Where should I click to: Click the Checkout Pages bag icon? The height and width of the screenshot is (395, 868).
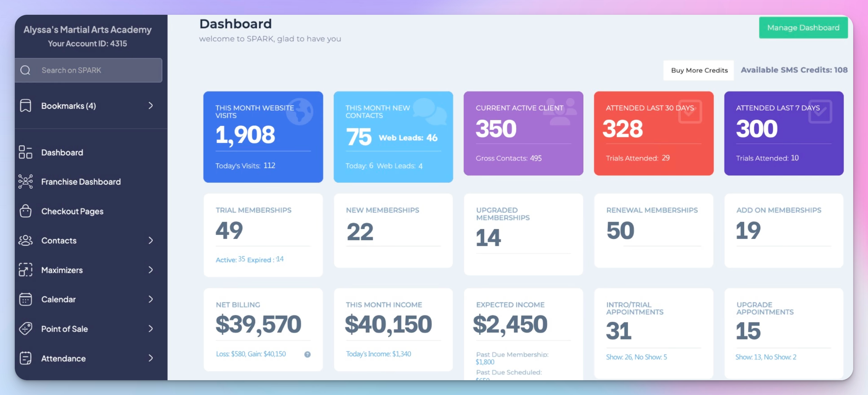(x=25, y=211)
